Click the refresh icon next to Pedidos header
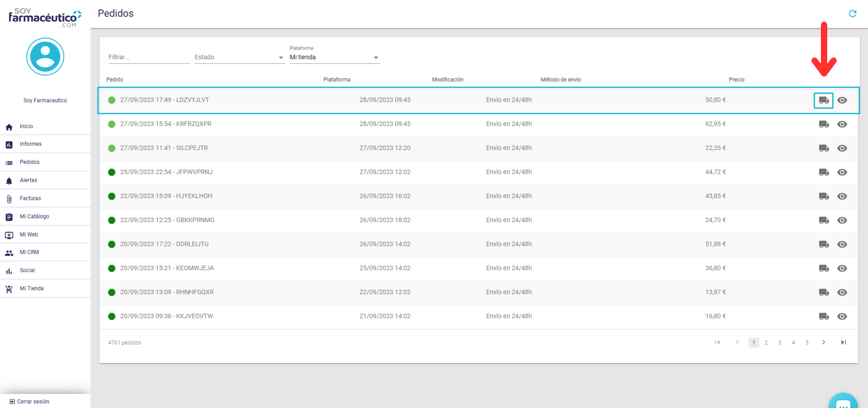The image size is (868, 408). pos(852,14)
